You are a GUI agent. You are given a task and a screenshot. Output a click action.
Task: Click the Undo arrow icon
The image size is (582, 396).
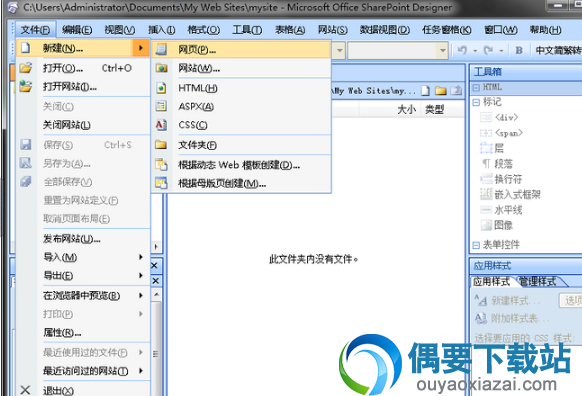coord(462,50)
